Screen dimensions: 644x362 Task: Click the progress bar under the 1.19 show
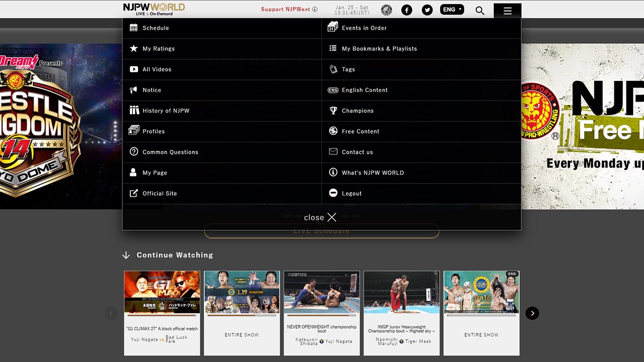click(x=242, y=315)
